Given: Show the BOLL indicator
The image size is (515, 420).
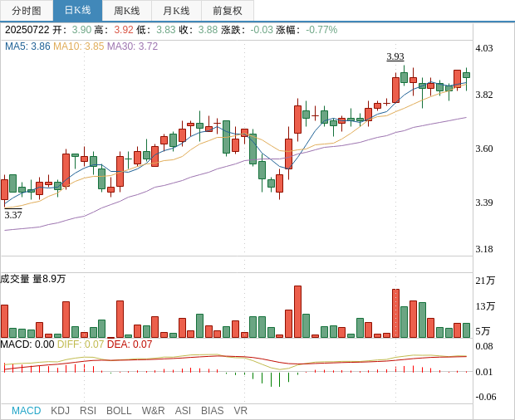Looking at the screenshot, I should click(119, 411).
